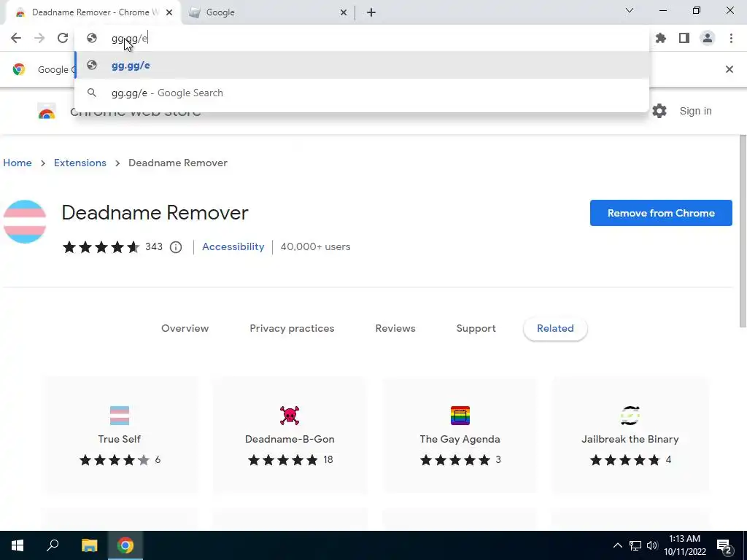Open the tab search chevron
Viewport: 747px width, 560px height.
tap(630, 10)
